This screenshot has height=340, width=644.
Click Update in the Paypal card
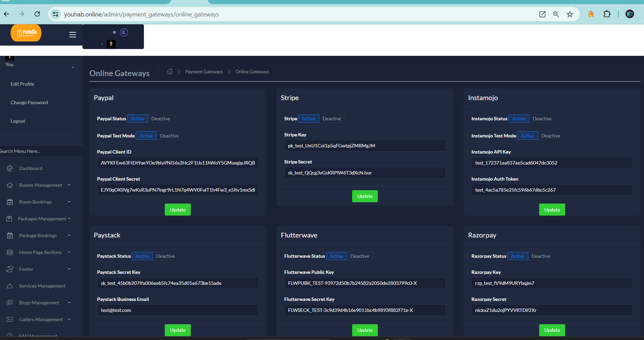tap(178, 210)
